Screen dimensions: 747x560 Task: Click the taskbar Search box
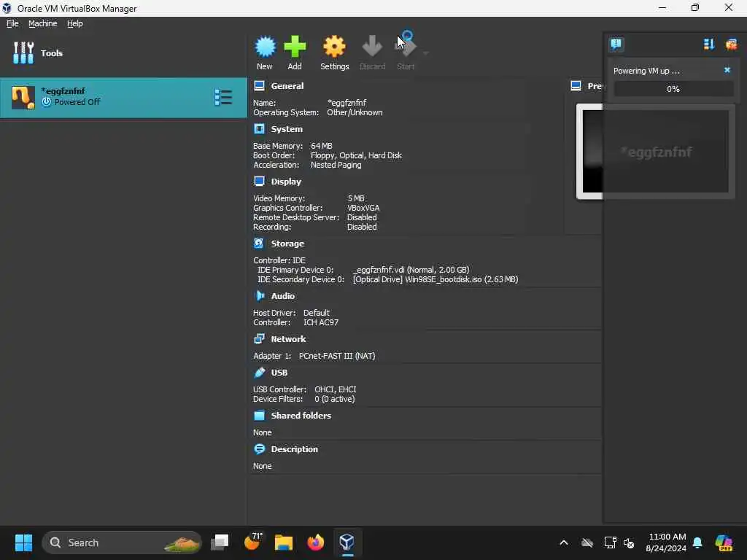122,542
